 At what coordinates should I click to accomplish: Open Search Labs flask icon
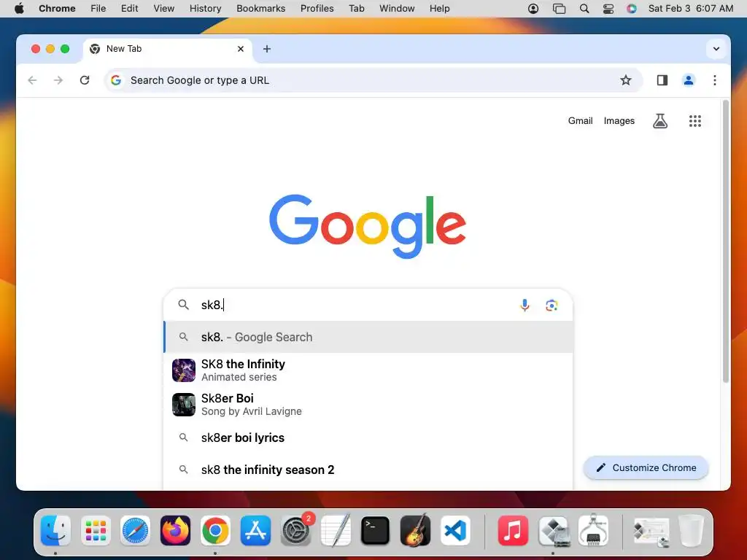click(659, 121)
